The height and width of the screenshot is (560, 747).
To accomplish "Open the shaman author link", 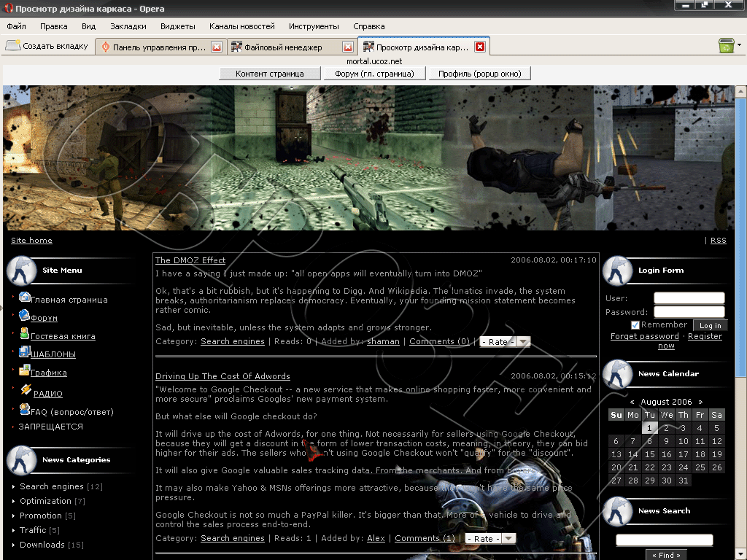I will tap(383, 341).
